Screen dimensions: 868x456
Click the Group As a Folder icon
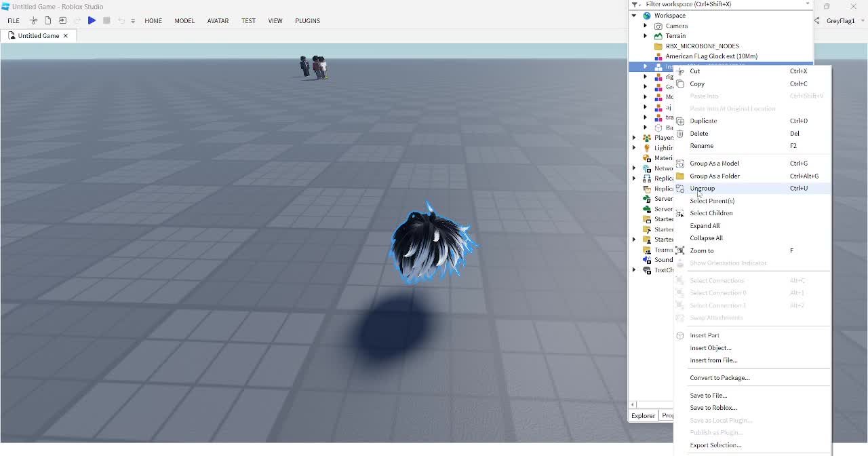click(x=680, y=176)
